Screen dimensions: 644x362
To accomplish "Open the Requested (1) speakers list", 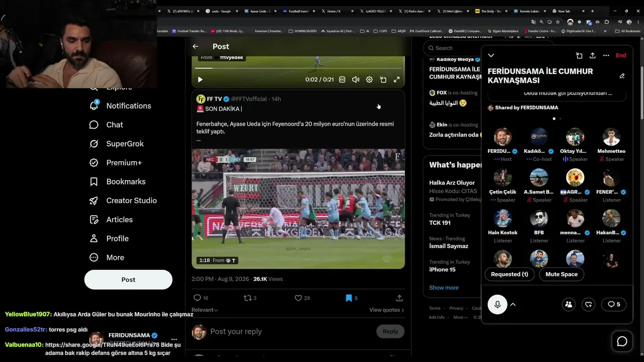I will point(510,274).
